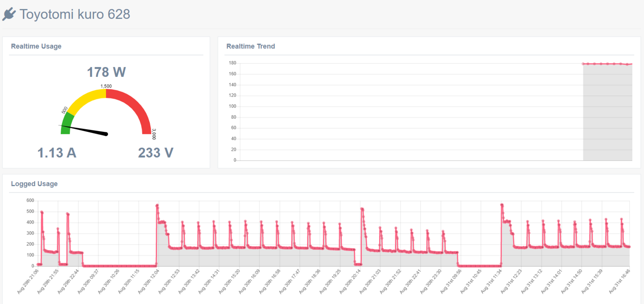Image resolution: width=644 pixels, height=304 pixels.
Task: Click the 'Aug 30th 11:15' time label
Action: click(x=129, y=281)
